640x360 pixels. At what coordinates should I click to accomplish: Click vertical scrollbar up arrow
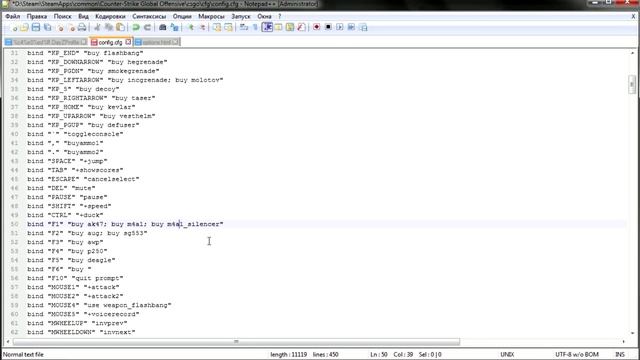tap(632, 53)
